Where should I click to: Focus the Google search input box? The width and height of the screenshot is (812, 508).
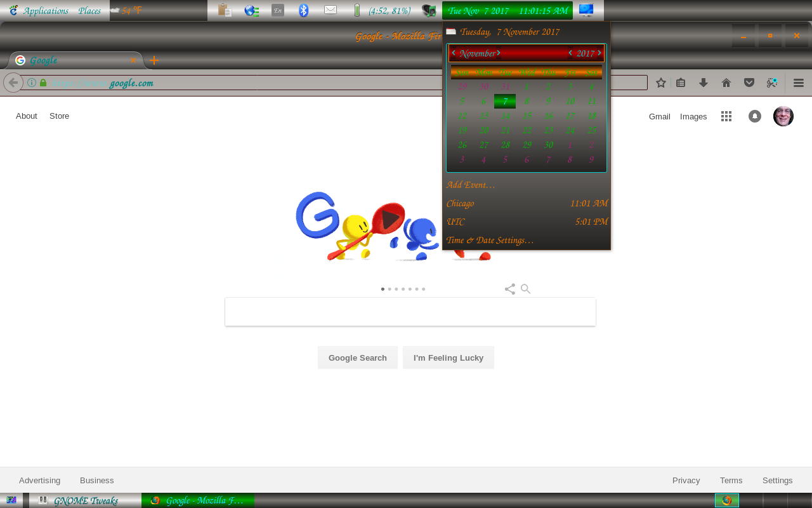tap(410, 312)
